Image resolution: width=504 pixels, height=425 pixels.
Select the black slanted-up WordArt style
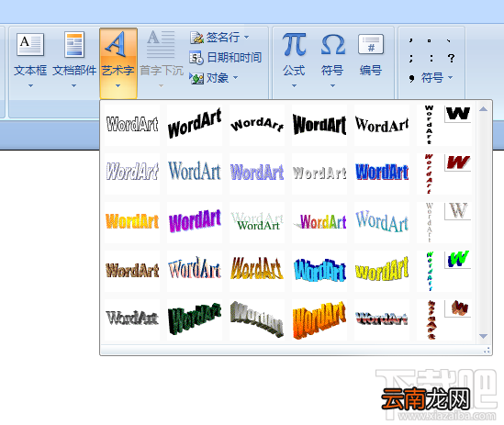[x=195, y=125]
